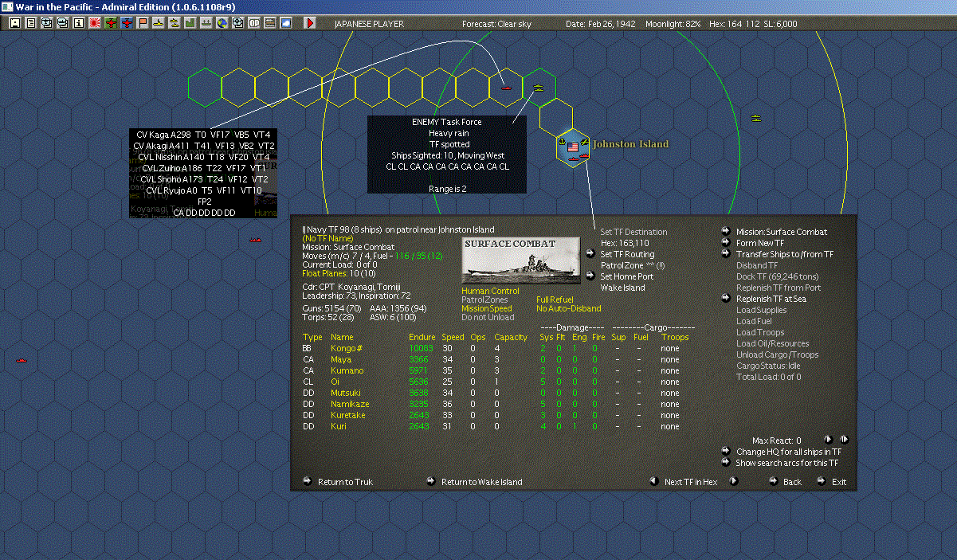Select the red plane on green icon

[x=111, y=23]
